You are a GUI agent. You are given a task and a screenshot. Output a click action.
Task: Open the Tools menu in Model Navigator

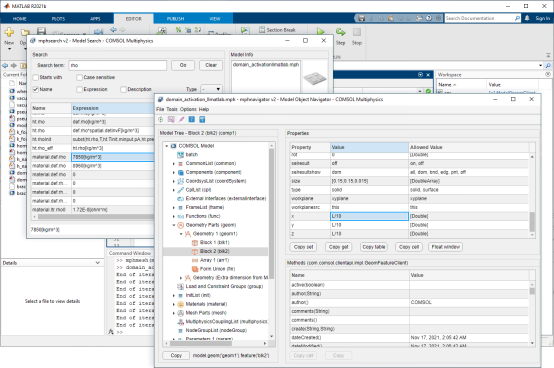172,109
